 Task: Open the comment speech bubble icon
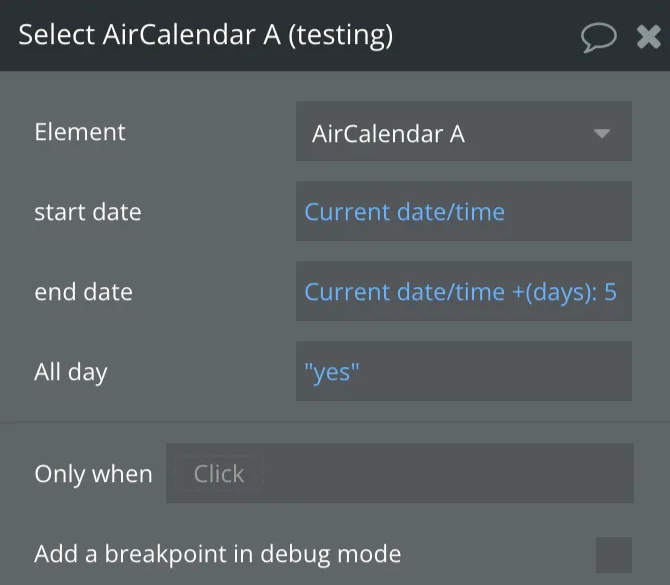tap(598, 37)
